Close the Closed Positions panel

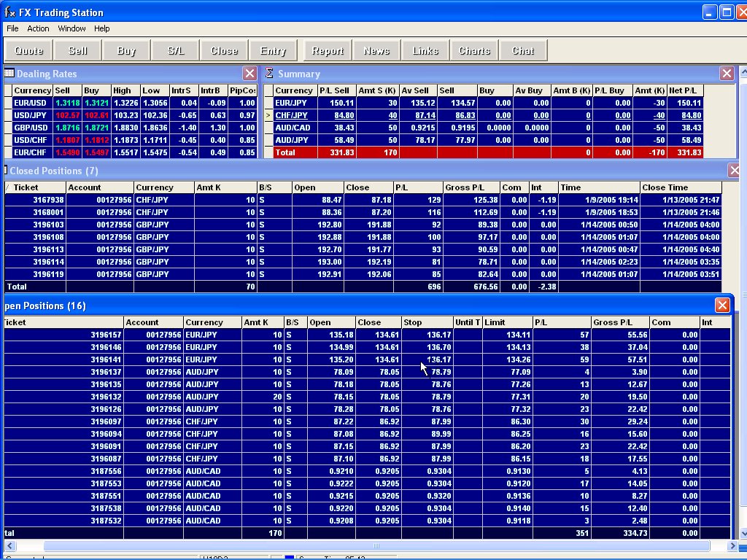734,171
